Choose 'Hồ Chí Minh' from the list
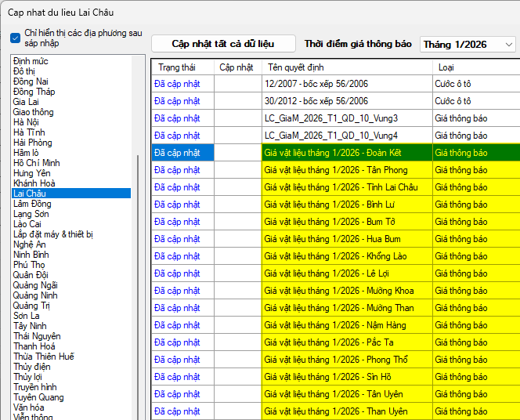The width and height of the screenshot is (520, 420). 36,162
